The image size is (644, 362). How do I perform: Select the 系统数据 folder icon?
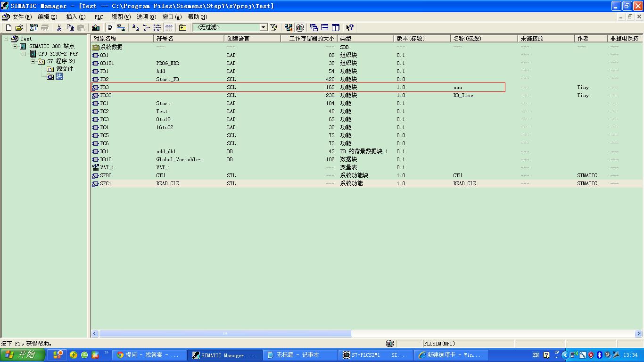[x=96, y=47]
